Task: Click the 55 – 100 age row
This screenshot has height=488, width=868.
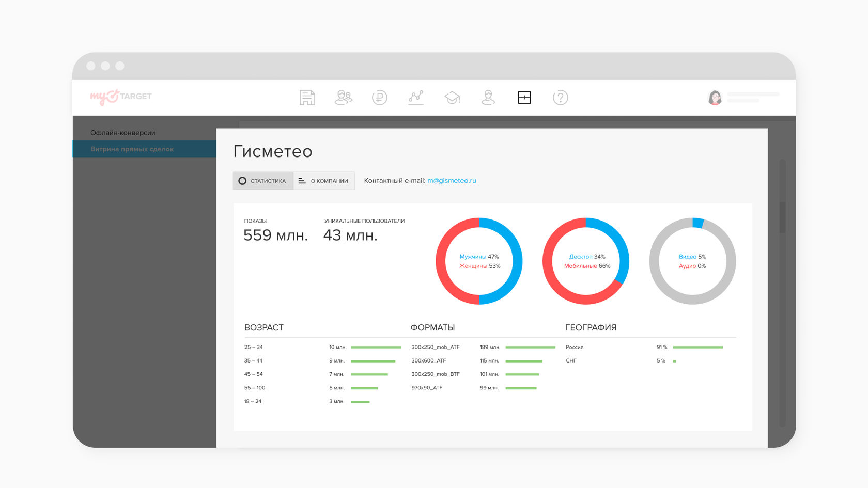Action: [311, 388]
